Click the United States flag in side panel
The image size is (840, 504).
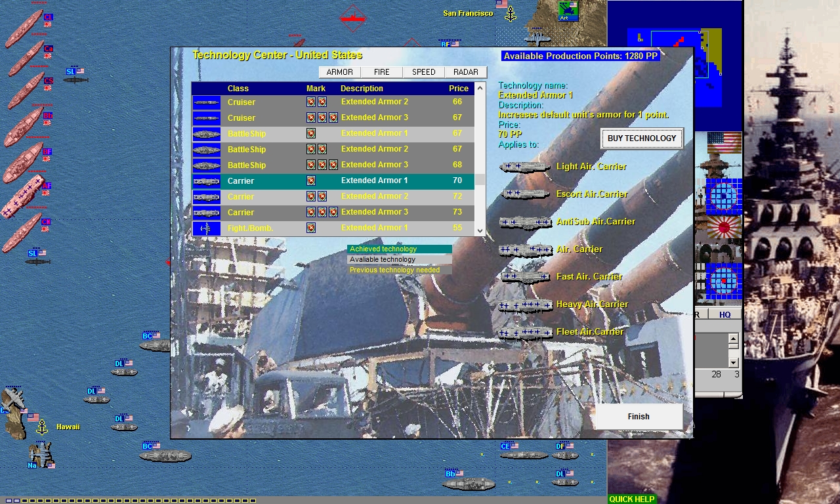pyautogui.click(x=724, y=142)
